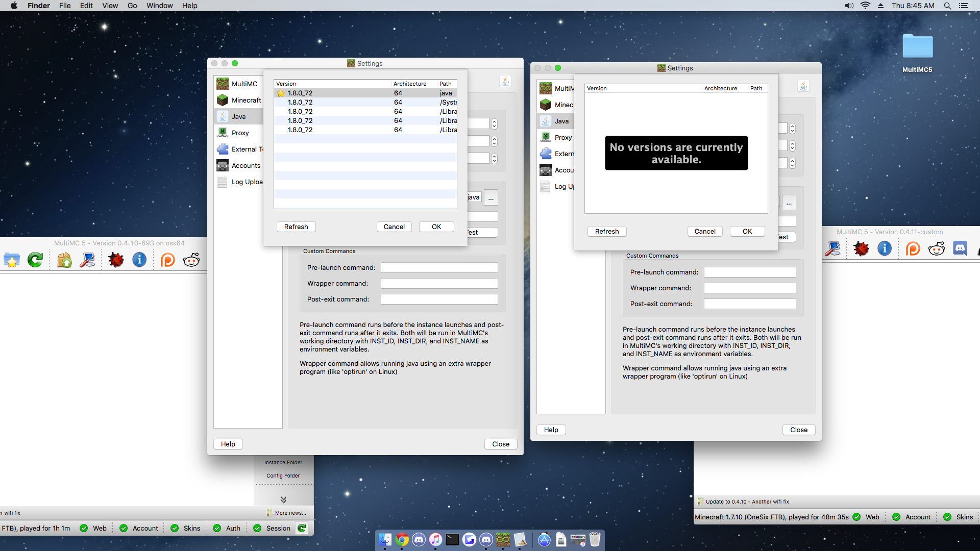The width and height of the screenshot is (980, 551).
Task: Click the Web status check in status bar
Action: click(x=93, y=528)
